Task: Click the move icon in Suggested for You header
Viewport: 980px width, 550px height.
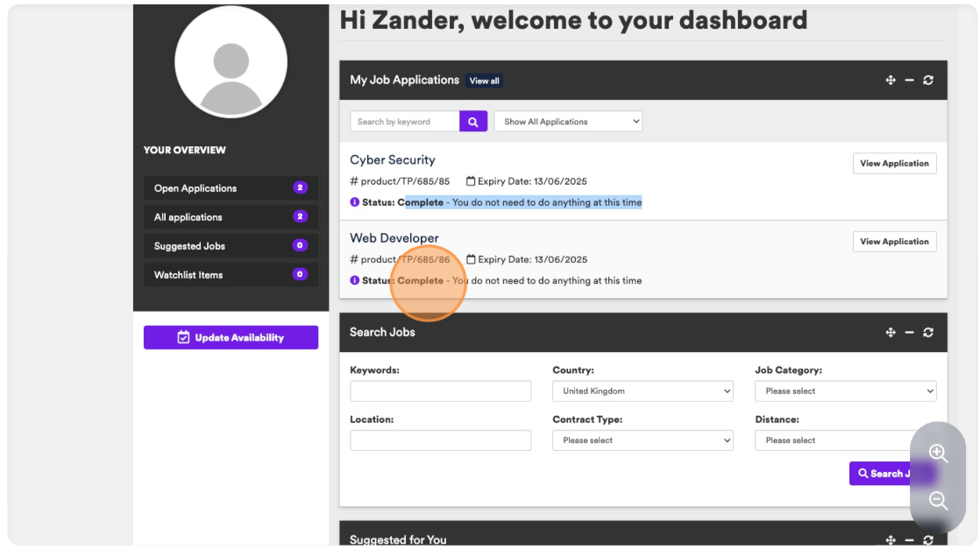Action: pos(891,540)
